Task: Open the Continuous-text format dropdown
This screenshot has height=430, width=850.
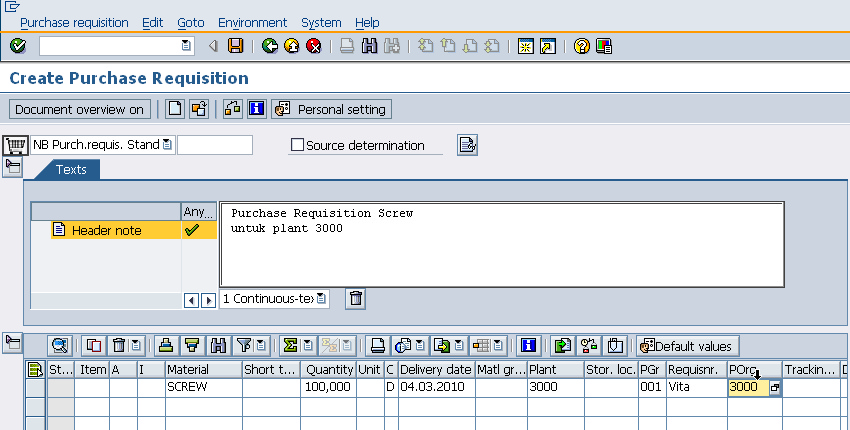Action: [321, 299]
